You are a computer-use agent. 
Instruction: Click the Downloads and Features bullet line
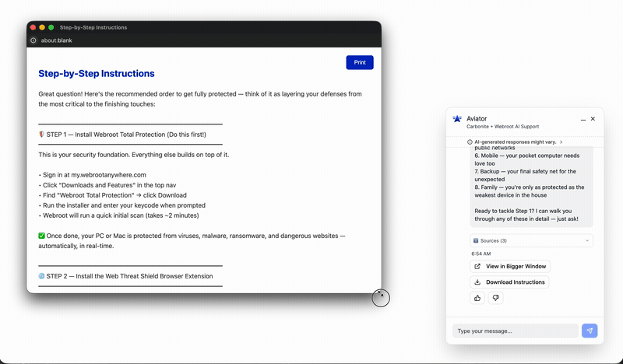(x=107, y=185)
